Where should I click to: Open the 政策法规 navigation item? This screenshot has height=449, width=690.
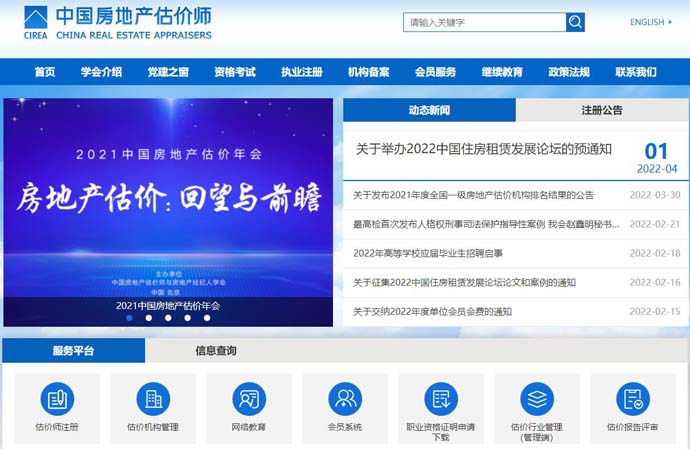pyautogui.click(x=569, y=72)
